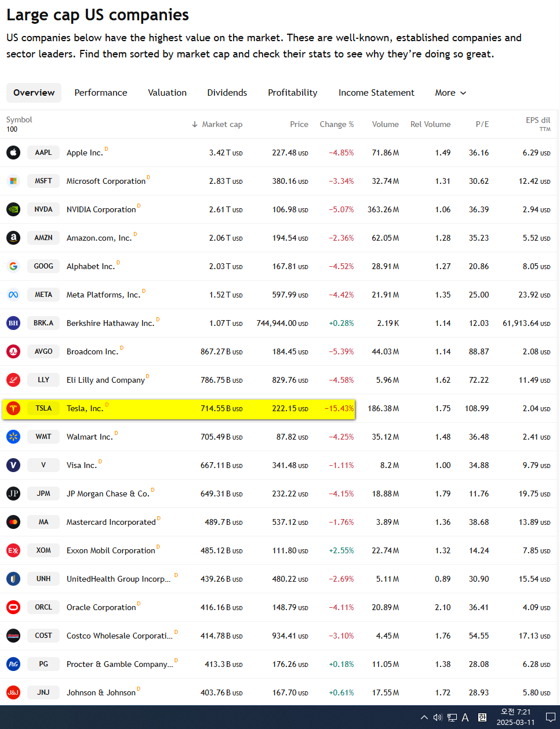Click the Oracle logo icon
This screenshot has width=560, height=729.
[x=13, y=607]
